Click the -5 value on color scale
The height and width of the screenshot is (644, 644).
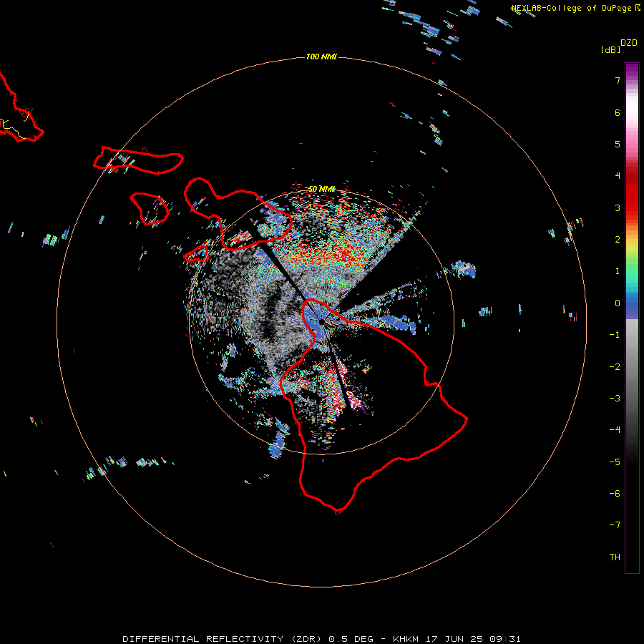615,462
